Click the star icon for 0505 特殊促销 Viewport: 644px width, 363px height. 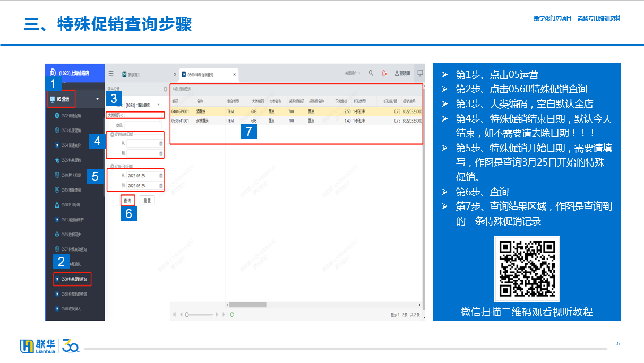click(x=57, y=160)
